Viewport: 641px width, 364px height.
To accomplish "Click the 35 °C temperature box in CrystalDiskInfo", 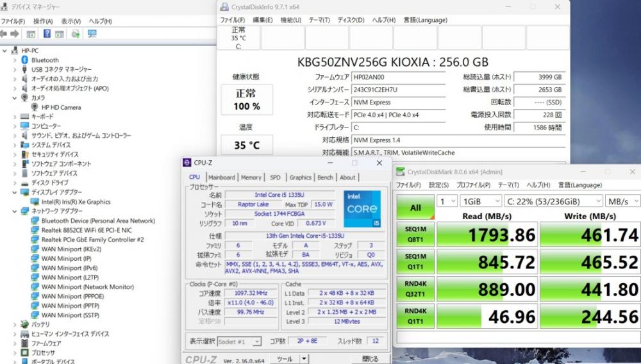I will tap(246, 145).
